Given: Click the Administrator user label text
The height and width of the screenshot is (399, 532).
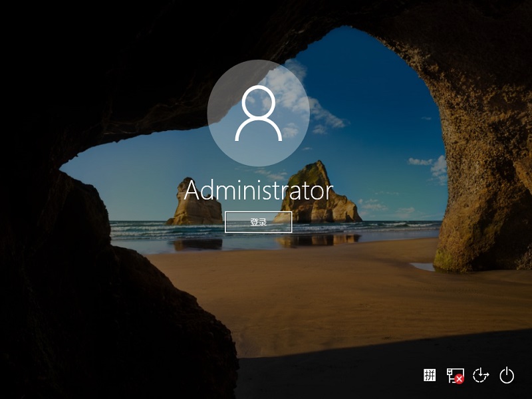Looking at the screenshot, I should [x=261, y=191].
